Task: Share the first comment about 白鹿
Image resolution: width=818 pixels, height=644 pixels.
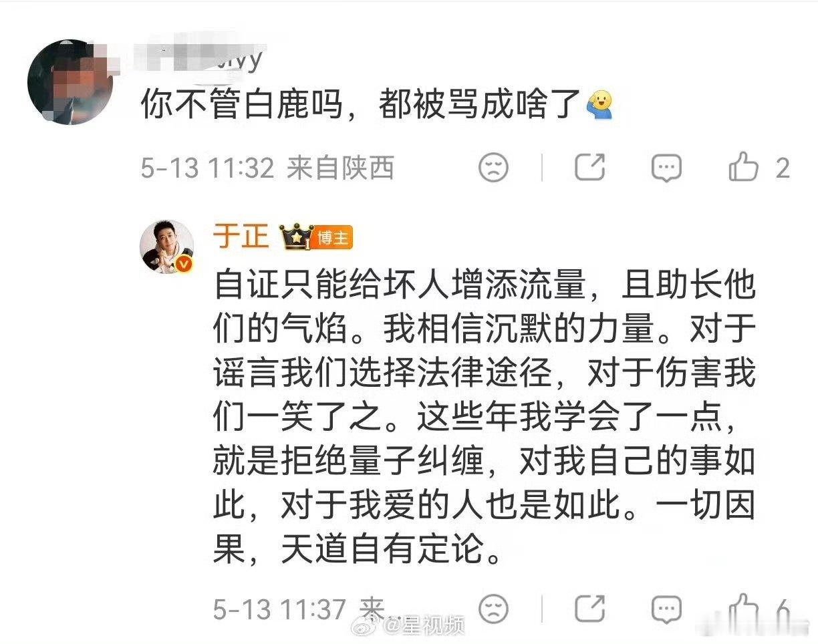Action: point(589,167)
